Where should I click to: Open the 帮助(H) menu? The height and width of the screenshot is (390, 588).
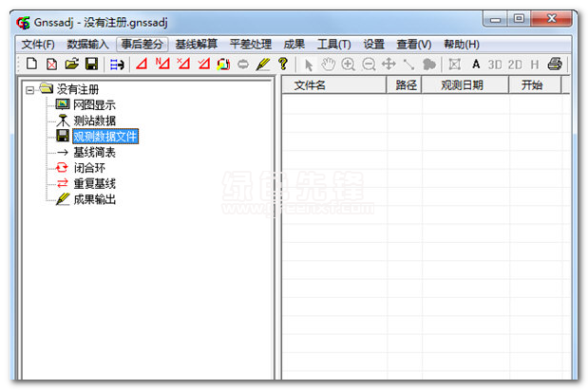(x=462, y=45)
